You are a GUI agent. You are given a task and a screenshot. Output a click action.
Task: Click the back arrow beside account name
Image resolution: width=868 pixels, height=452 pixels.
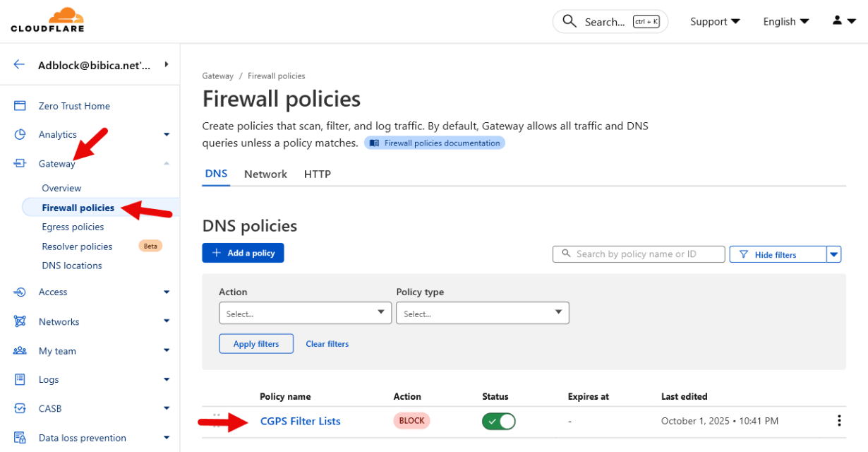19,64
